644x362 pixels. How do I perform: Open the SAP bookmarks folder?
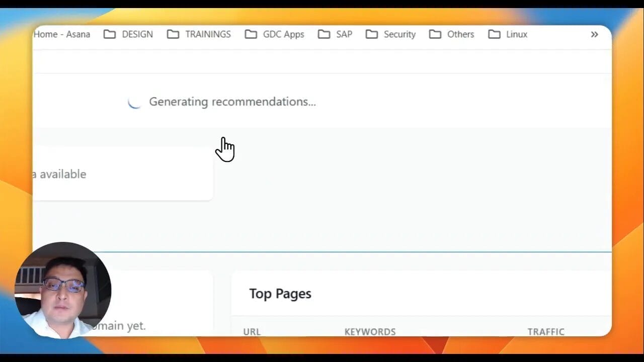pos(344,34)
